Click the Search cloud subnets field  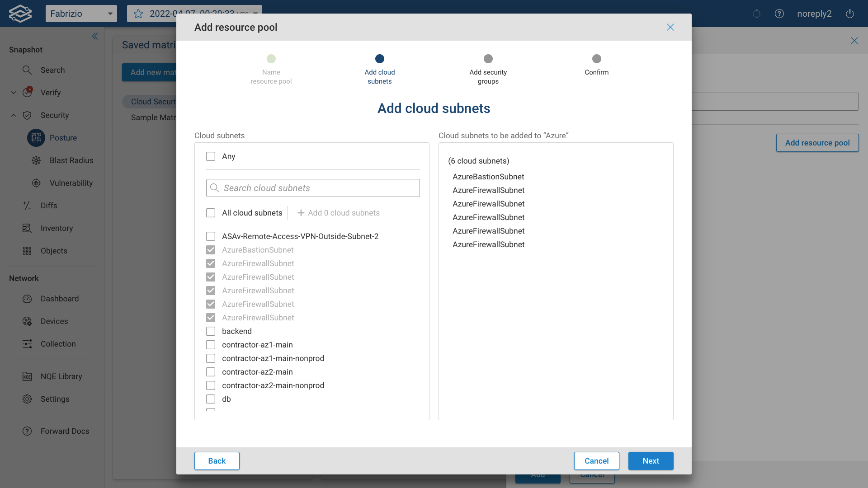click(x=312, y=188)
